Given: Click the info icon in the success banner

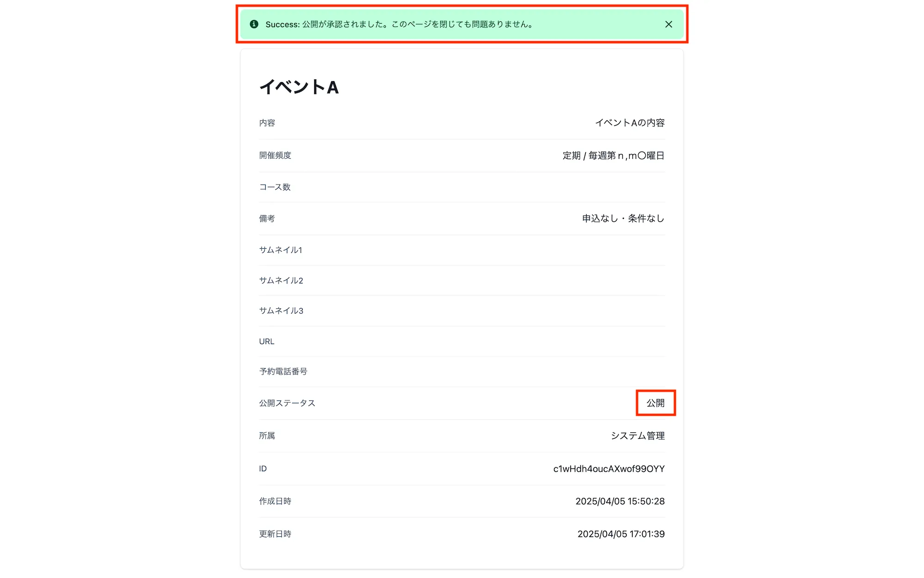Looking at the screenshot, I should [x=253, y=25].
